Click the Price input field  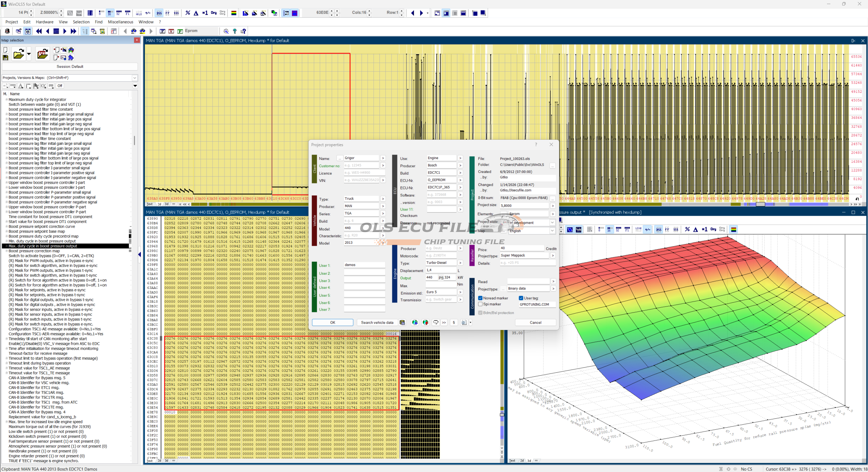click(521, 248)
